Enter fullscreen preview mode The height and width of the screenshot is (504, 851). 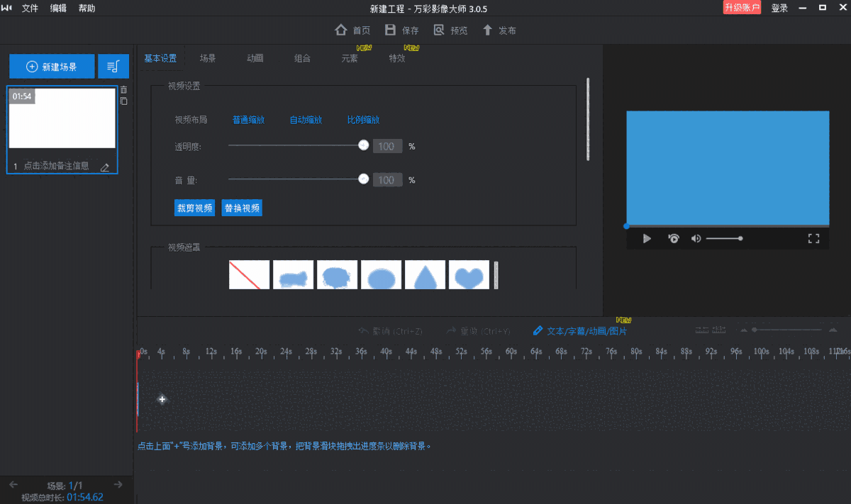pos(813,238)
